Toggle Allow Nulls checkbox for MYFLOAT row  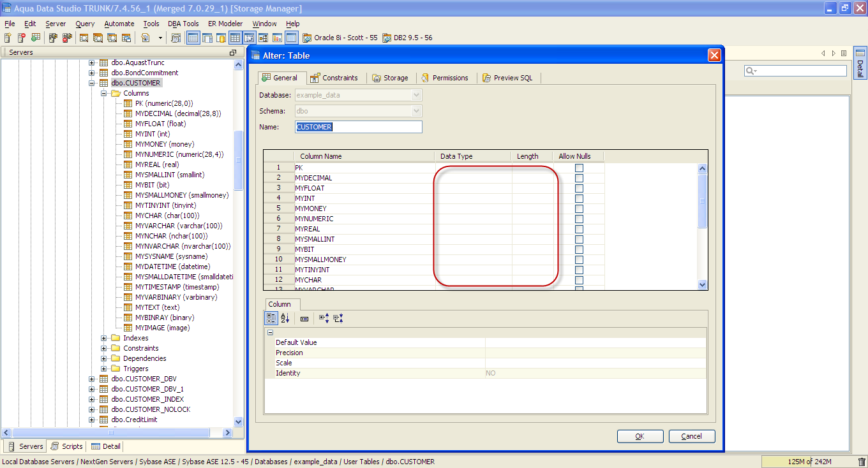click(x=579, y=188)
